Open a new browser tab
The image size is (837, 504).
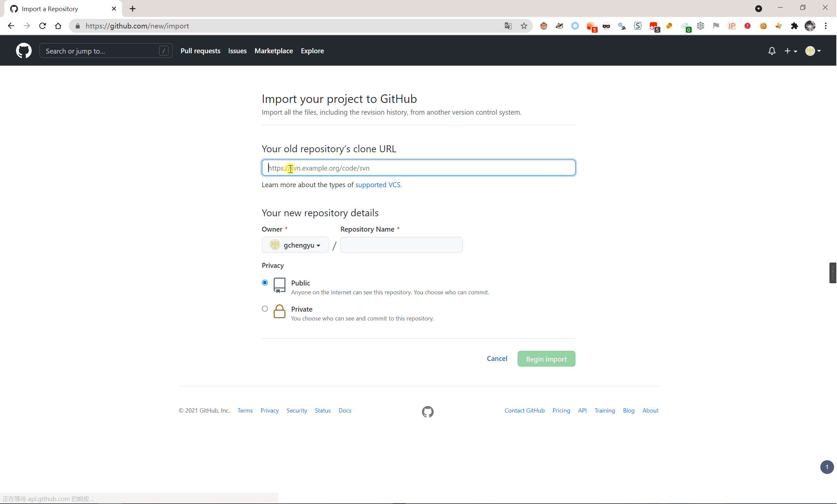(x=133, y=9)
